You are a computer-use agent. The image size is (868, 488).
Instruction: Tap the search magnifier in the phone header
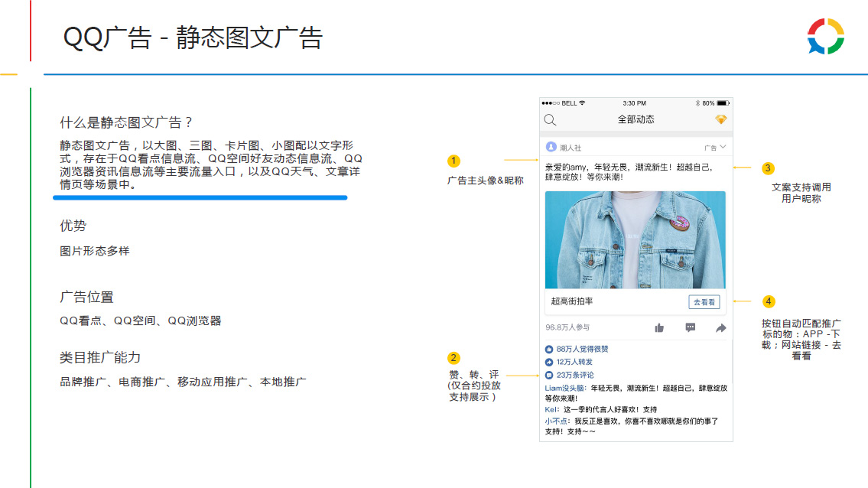pyautogui.click(x=550, y=119)
